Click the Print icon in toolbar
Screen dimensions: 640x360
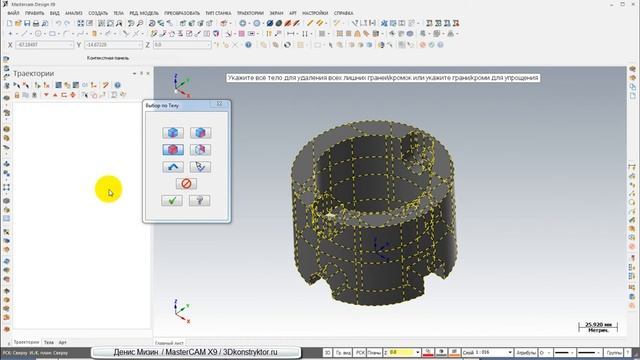pos(36,24)
